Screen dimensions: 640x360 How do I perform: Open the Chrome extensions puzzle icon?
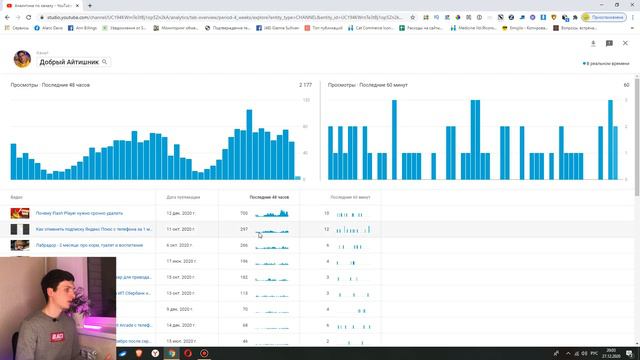coord(575,17)
